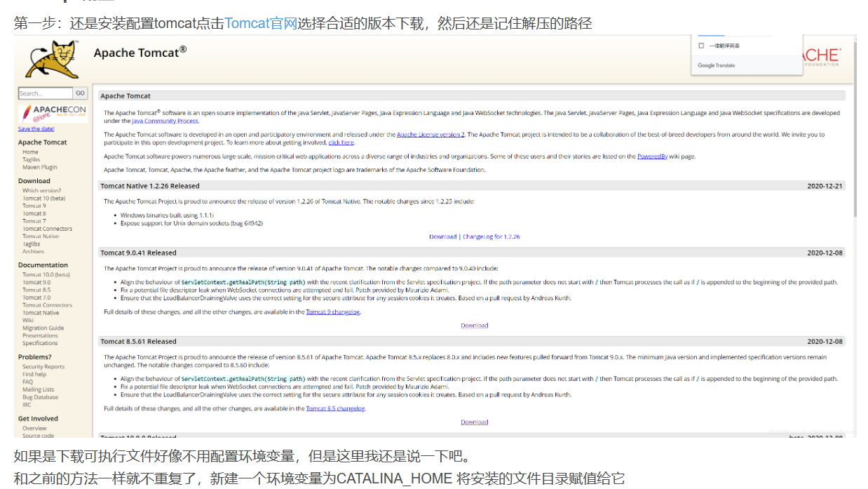Follow the Apache License version 2 link
Viewport: 868px width, 489px height.
tap(430, 134)
